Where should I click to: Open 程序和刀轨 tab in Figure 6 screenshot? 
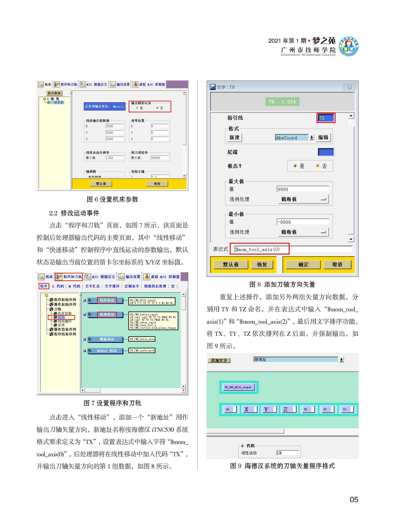(65, 84)
